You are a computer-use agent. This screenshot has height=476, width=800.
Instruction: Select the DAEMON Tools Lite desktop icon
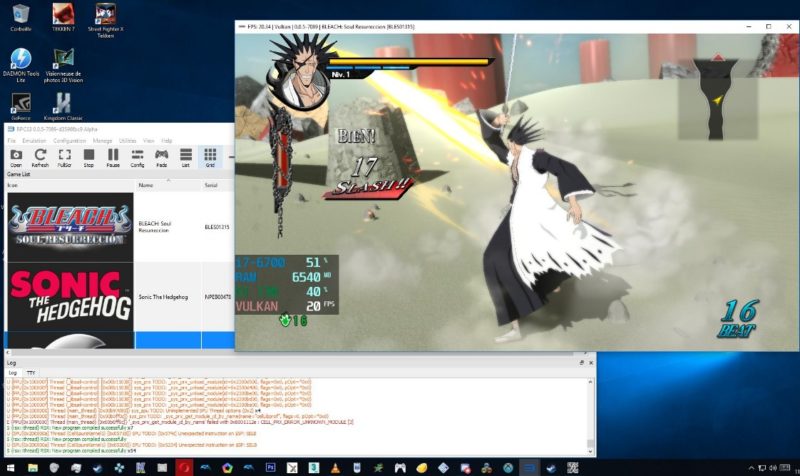pyautogui.click(x=20, y=65)
